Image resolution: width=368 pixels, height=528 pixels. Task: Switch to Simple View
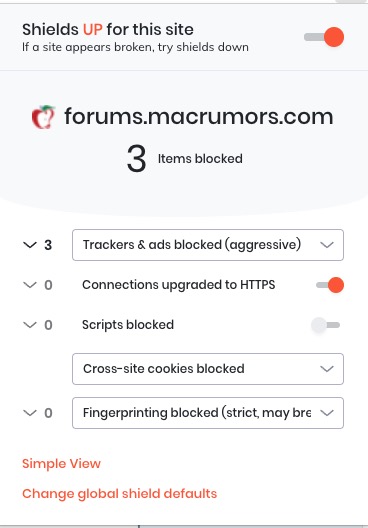click(x=61, y=464)
